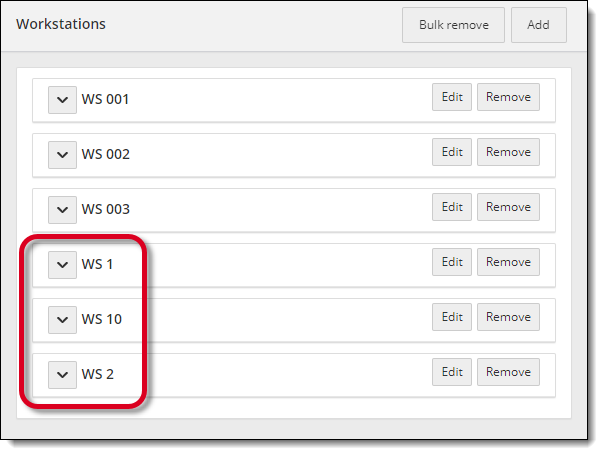Remove the WS 1 entry
Image resolution: width=603 pixels, height=455 pixels.
click(x=508, y=262)
